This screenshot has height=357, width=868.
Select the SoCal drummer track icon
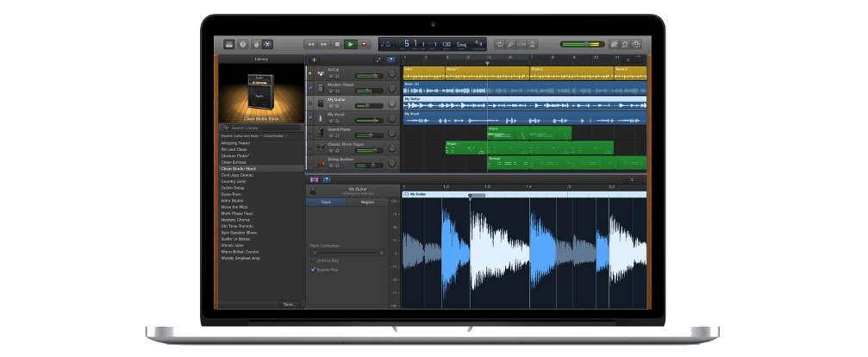click(x=321, y=73)
